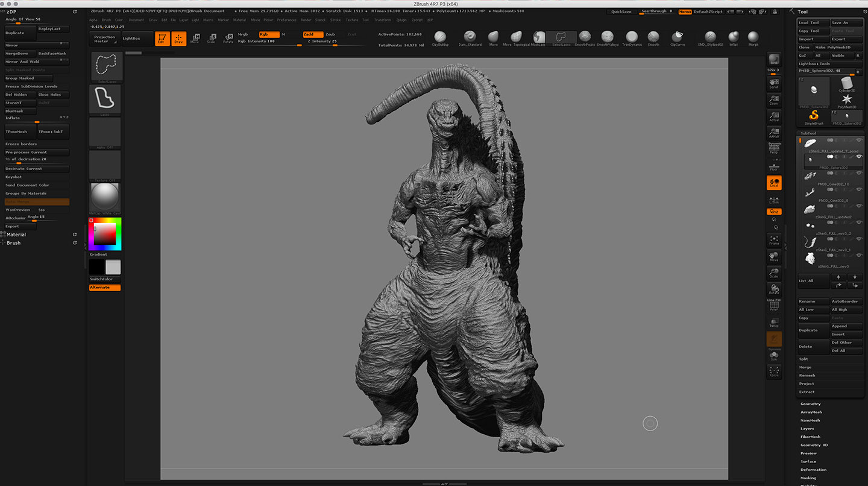Image resolution: width=868 pixels, height=486 pixels.
Task: Adjust the Rgb Intensity slider
Action: coord(269,42)
